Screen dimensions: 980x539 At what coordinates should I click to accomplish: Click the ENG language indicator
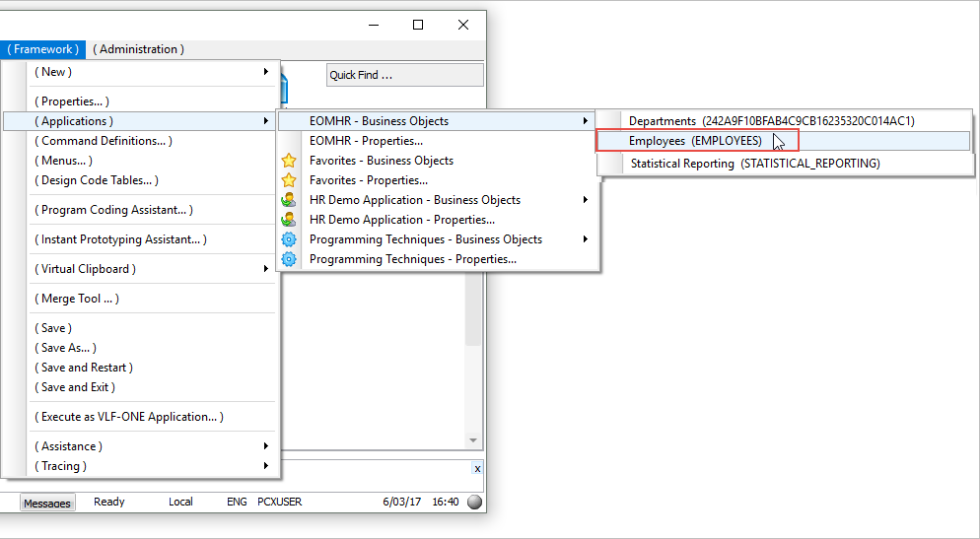tap(237, 502)
